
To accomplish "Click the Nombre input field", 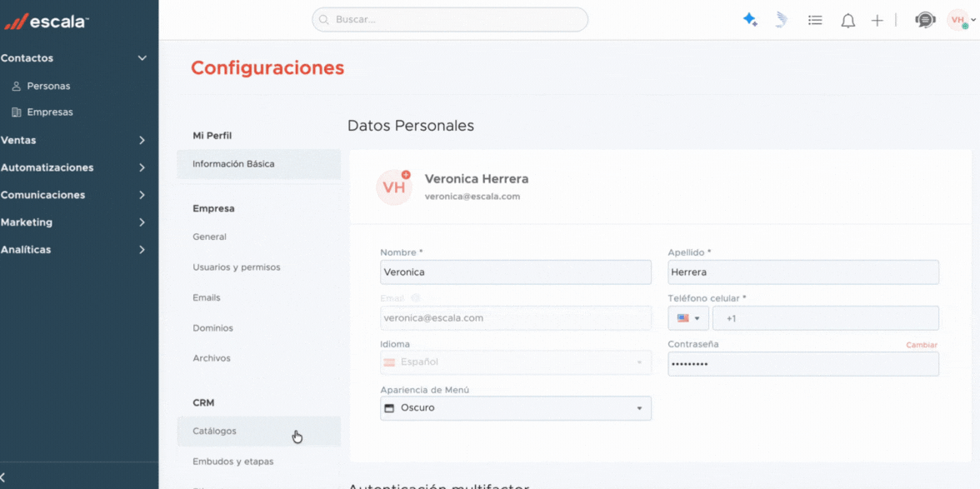I will pyautogui.click(x=515, y=272).
